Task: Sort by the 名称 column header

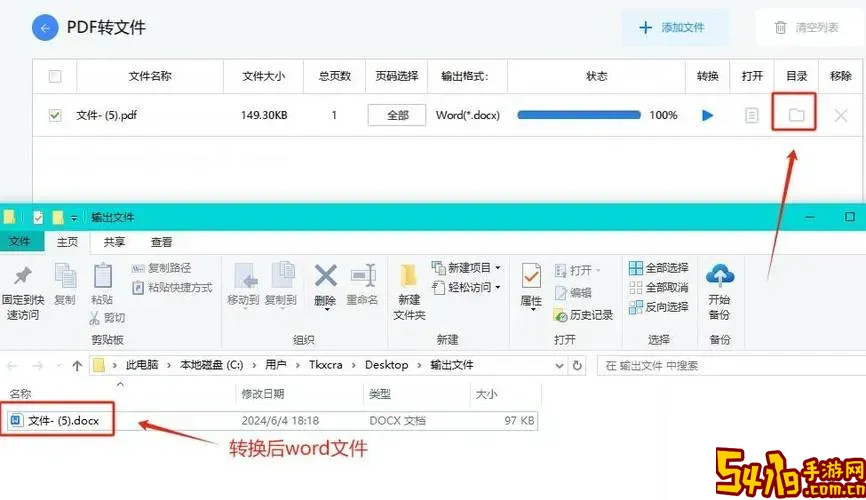Action: point(20,394)
